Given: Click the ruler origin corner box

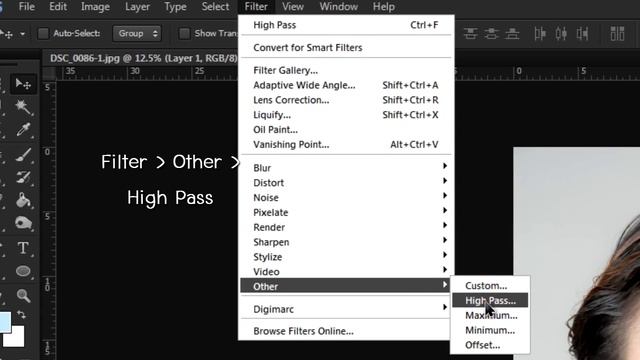Looking at the screenshot, I should point(49,73).
